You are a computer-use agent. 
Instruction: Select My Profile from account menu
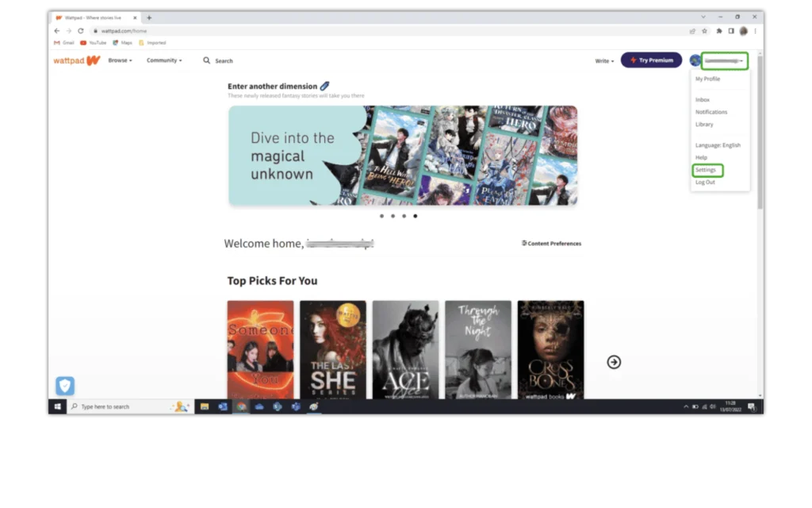click(707, 79)
